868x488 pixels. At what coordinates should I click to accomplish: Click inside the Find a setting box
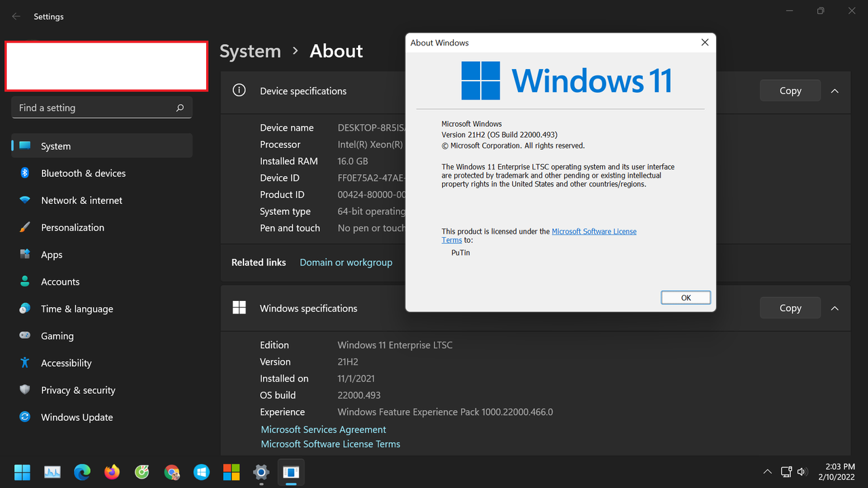pyautogui.click(x=102, y=107)
